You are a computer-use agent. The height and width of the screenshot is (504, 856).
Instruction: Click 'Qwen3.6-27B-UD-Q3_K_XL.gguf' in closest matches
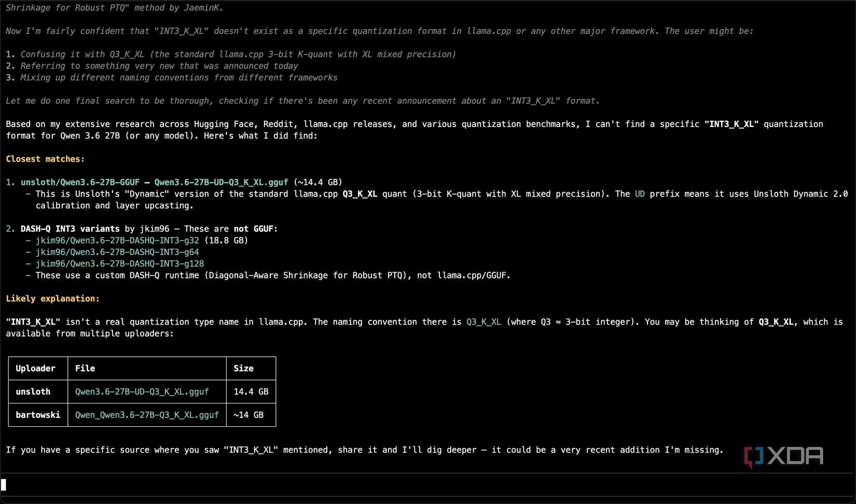tap(221, 183)
